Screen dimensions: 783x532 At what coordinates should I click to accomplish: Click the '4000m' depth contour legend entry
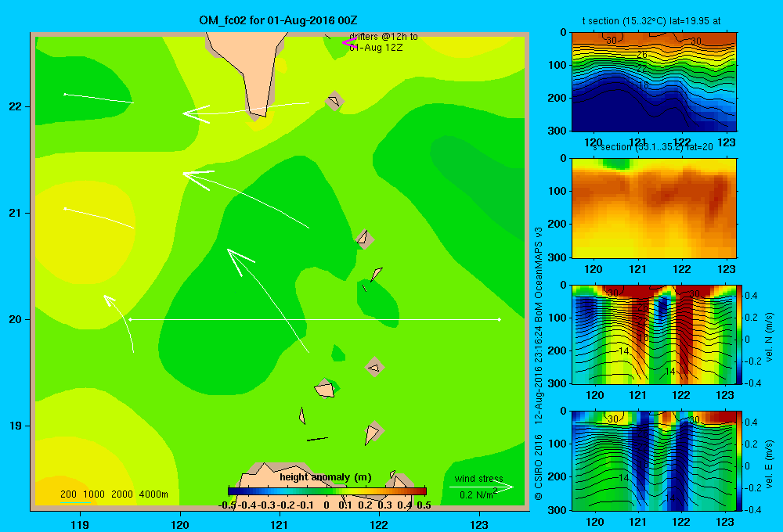(x=153, y=494)
